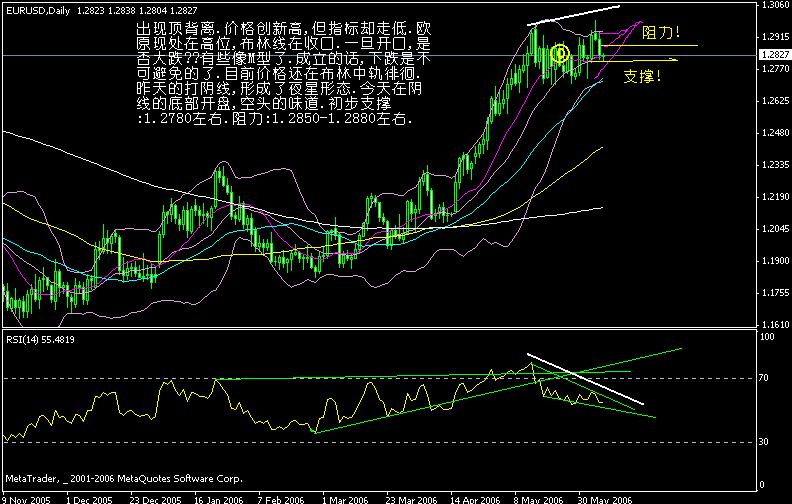The height and width of the screenshot is (504, 792).
Task: Click the 8 May 2006 date label
Action: (x=538, y=499)
